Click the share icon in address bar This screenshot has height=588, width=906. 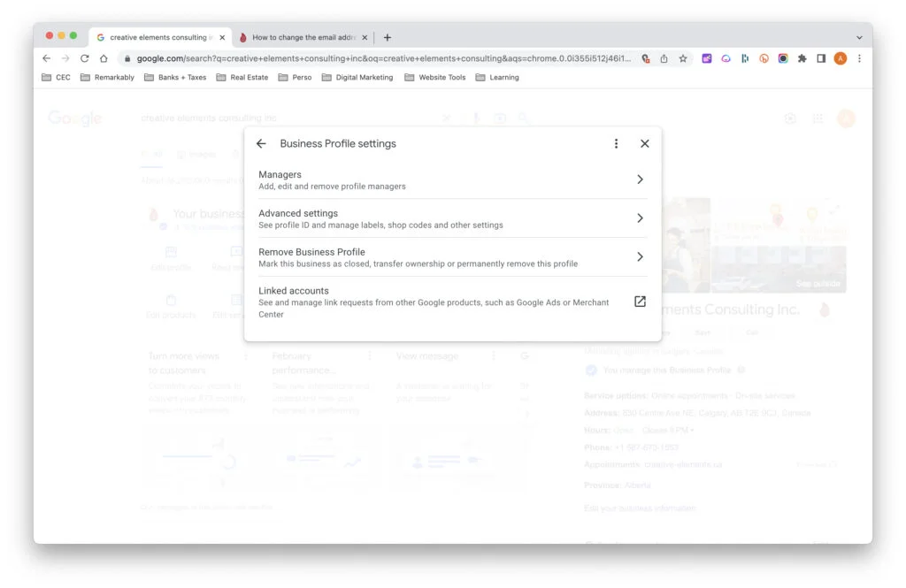[x=664, y=58]
